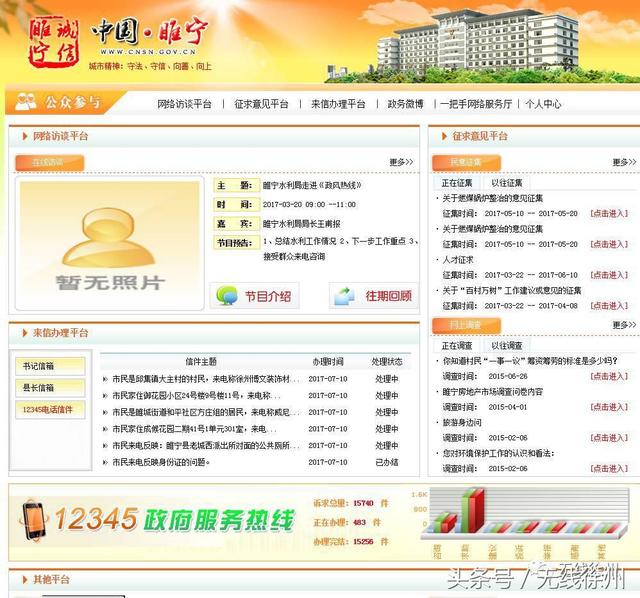Click 更多>> beside the 网上调查 tab
The width and height of the screenshot is (640, 598).
tap(624, 325)
